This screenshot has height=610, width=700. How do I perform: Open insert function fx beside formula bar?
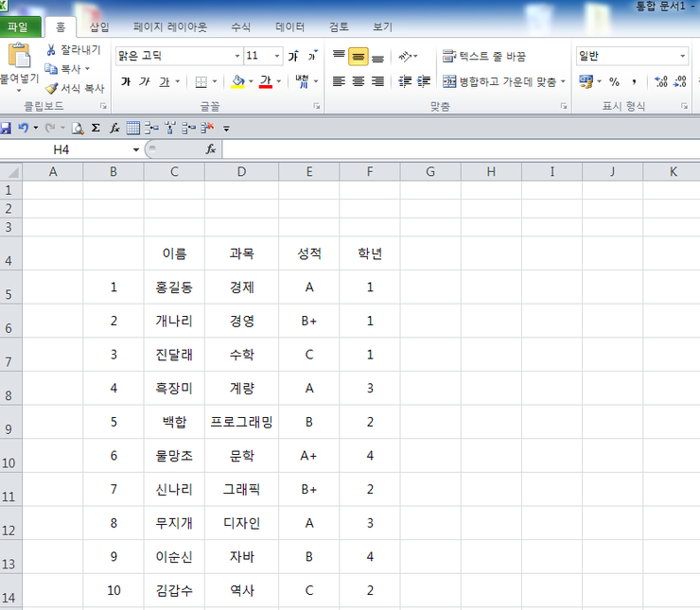click(x=211, y=149)
